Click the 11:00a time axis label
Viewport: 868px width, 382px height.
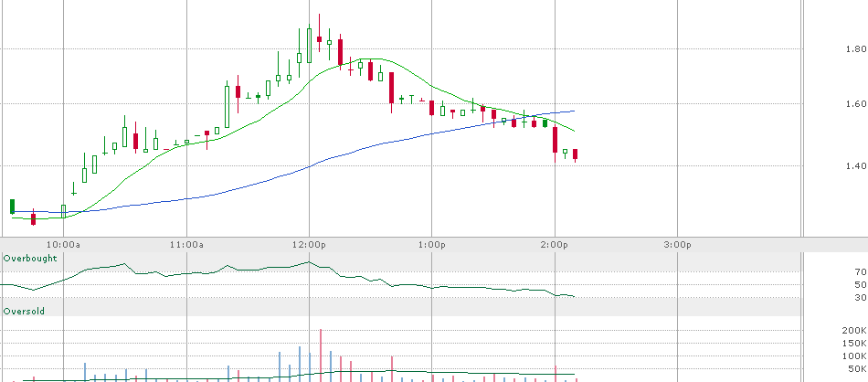(x=186, y=245)
